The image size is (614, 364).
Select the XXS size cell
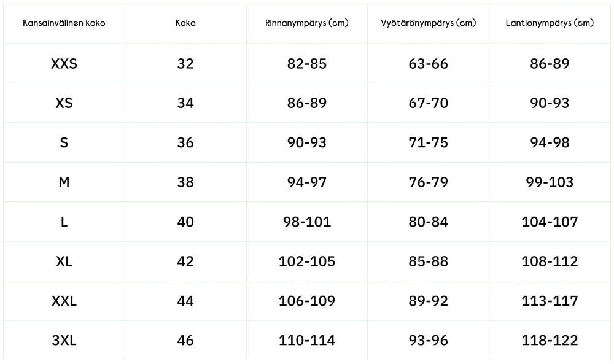coord(64,63)
